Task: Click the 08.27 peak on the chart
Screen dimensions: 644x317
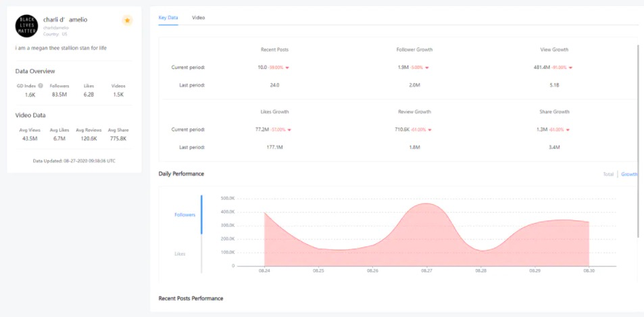Action: 426,203
